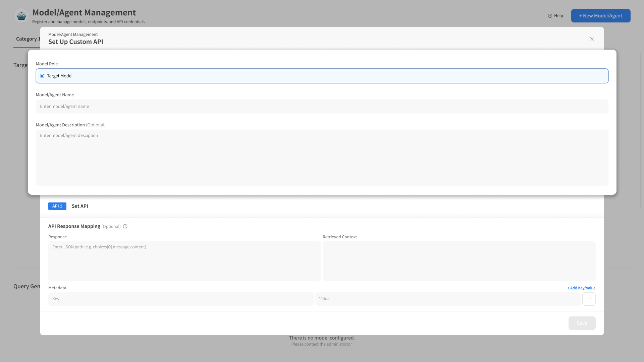Click the Retrieved Context field
Screen dimensions: 644x362
[459, 261]
